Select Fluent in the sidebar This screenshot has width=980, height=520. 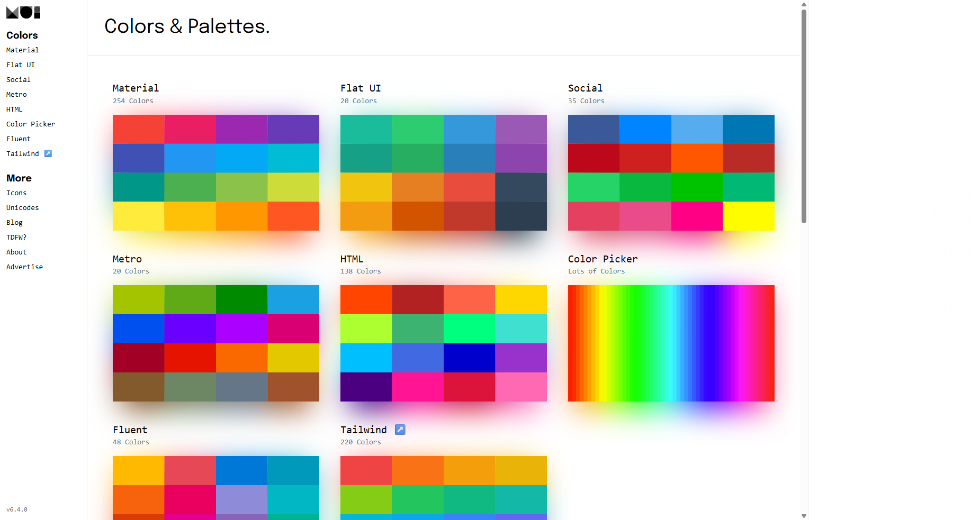pyautogui.click(x=19, y=139)
